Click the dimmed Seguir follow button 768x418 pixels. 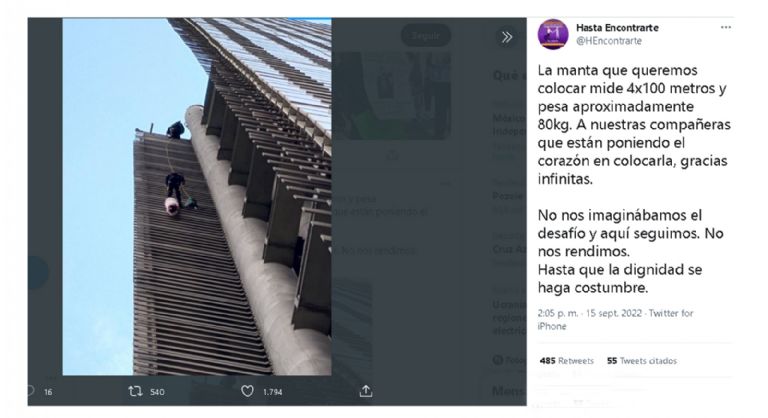(426, 35)
